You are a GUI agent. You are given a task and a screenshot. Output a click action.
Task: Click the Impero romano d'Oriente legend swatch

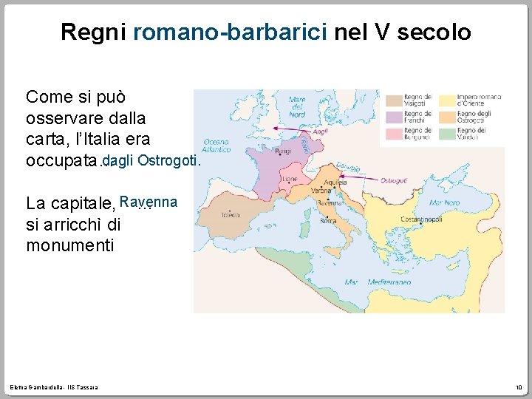point(447,100)
